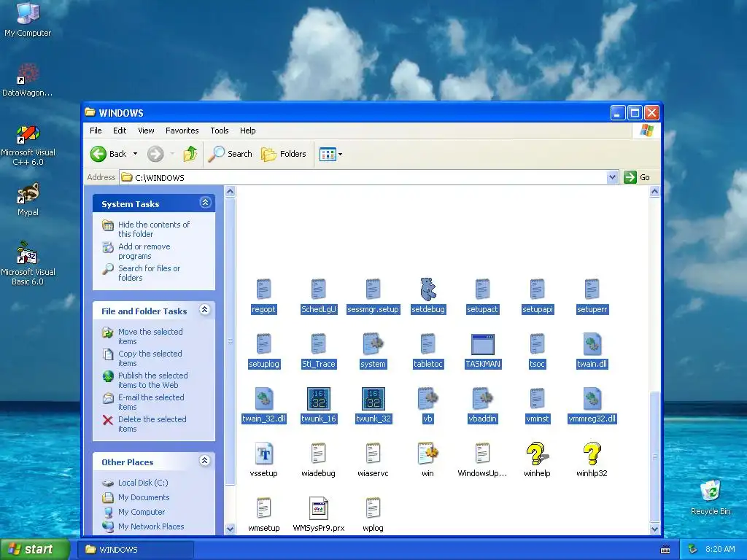Select the system configuration file icon
The width and height of the screenshot is (747, 560).
pyautogui.click(x=373, y=344)
